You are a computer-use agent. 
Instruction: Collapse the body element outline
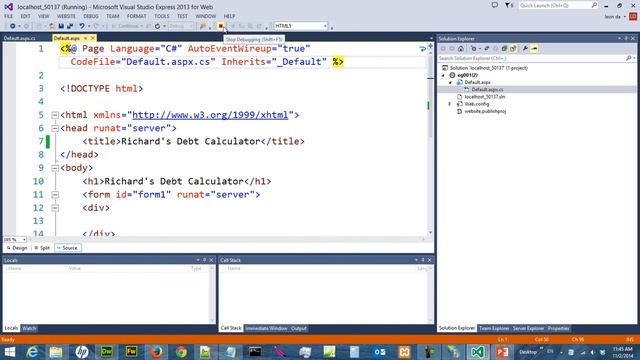[x=55, y=168]
